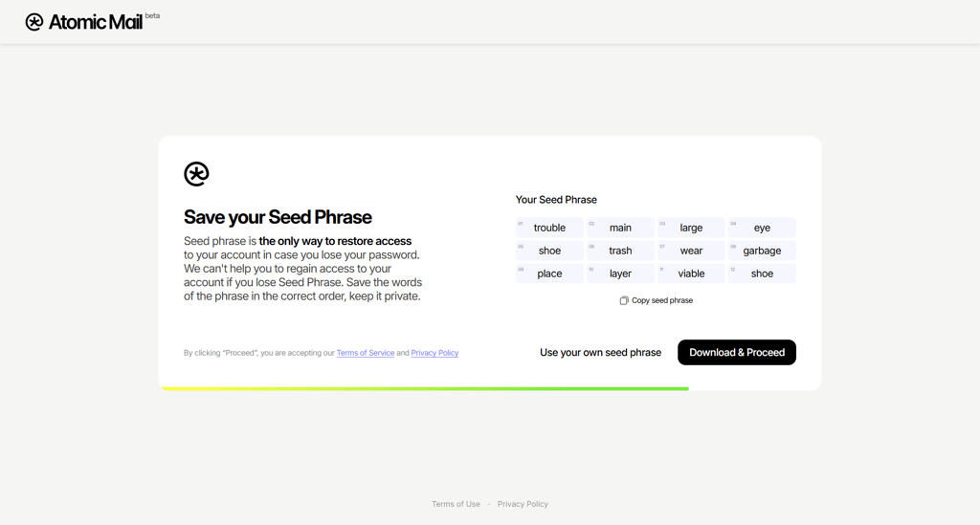Click Download & Proceed button
The width and height of the screenshot is (980, 525).
click(737, 353)
